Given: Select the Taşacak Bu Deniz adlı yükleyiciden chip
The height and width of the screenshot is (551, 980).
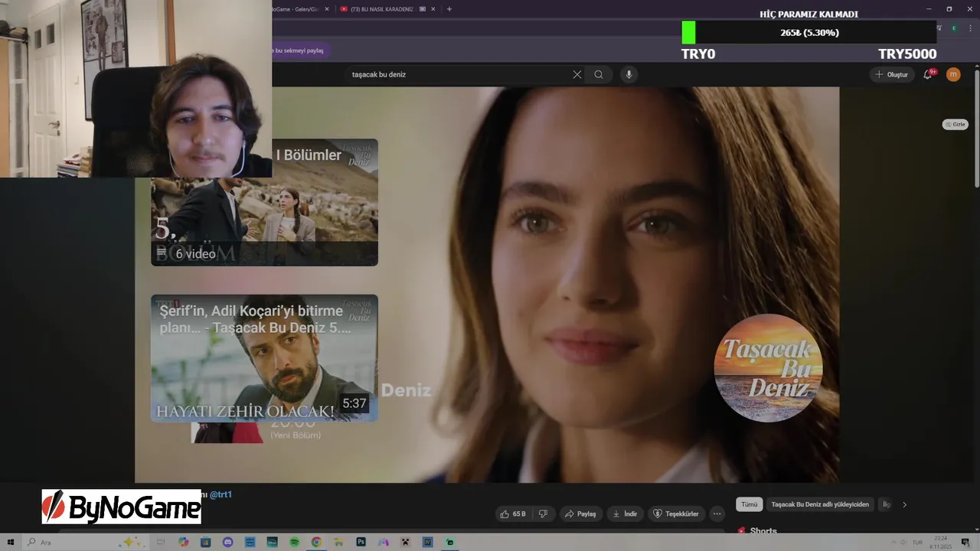Looking at the screenshot, I should point(820,504).
